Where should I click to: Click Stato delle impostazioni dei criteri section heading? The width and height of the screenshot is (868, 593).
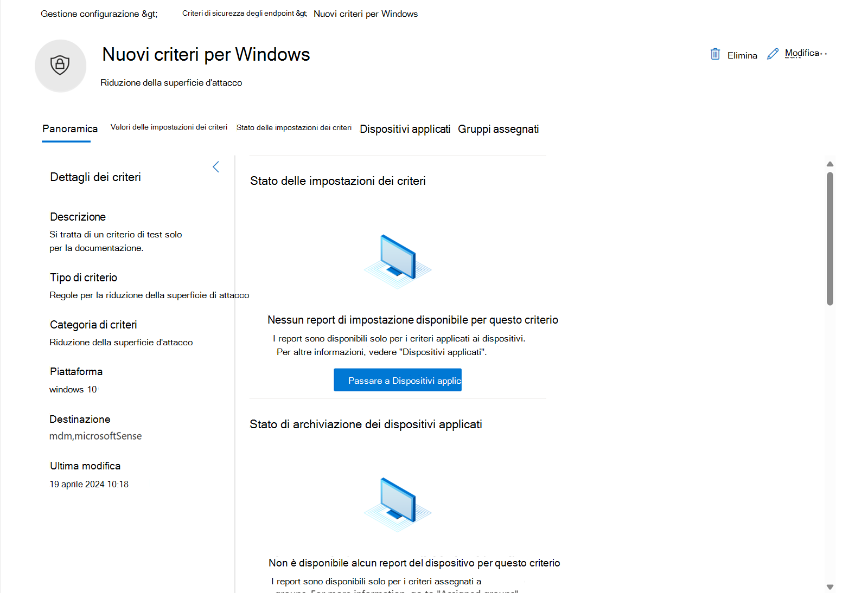[x=338, y=181]
